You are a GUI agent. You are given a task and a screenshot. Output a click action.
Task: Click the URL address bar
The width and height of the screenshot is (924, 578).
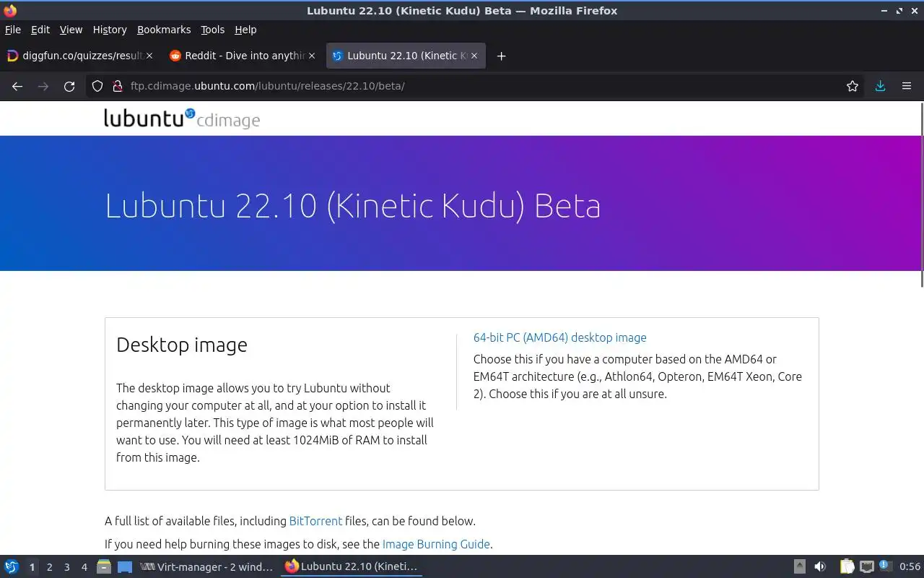[x=476, y=86]
